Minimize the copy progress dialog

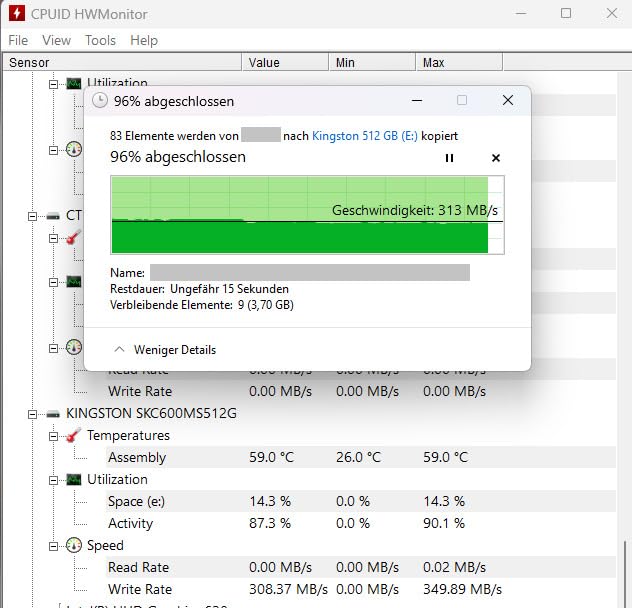point(417,100)
